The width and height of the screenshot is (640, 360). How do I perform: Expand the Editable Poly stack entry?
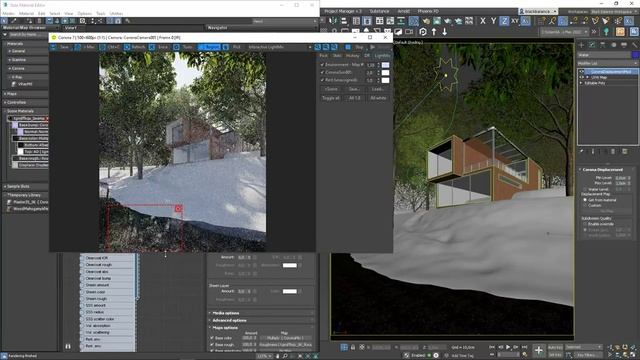(582, 83)
